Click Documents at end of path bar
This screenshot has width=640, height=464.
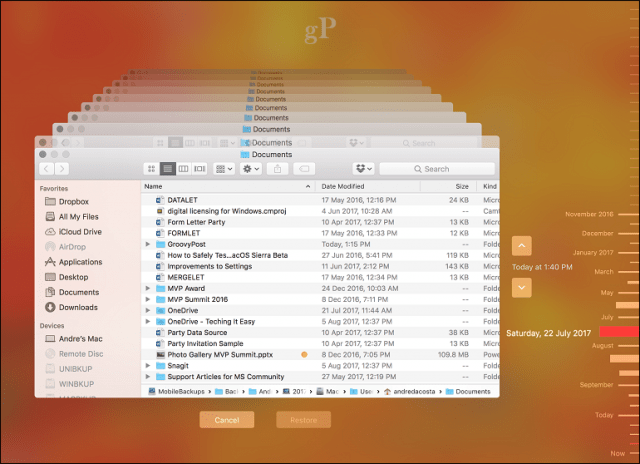coord(468,391)
